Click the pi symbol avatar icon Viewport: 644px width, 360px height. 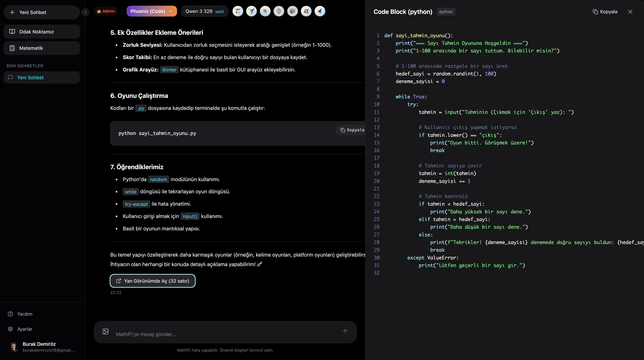237,11
